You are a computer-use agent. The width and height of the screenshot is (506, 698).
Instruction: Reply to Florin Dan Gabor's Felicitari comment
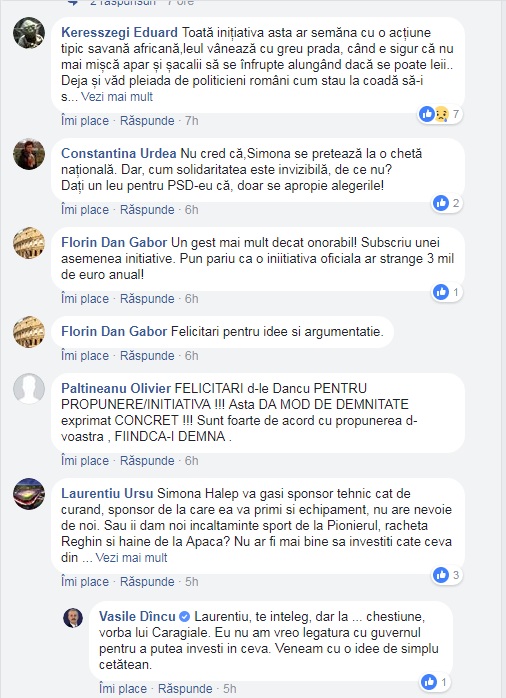tap(147, 356)
